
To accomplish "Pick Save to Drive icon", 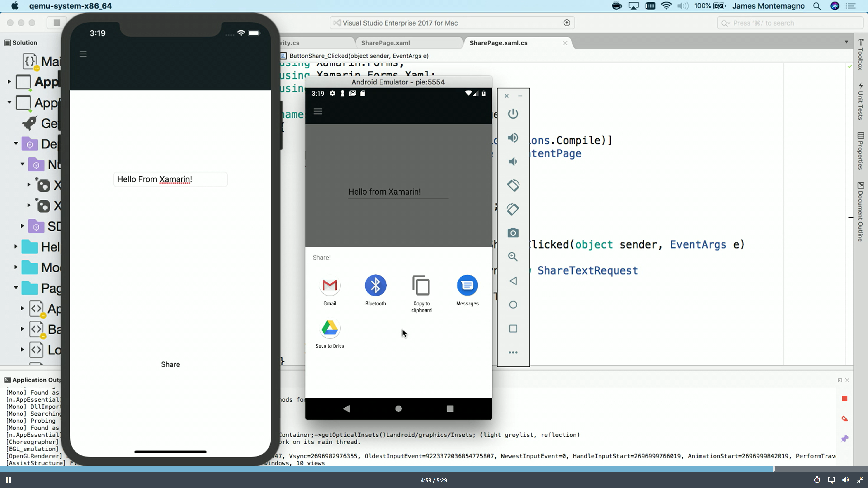I will point(330,328).
